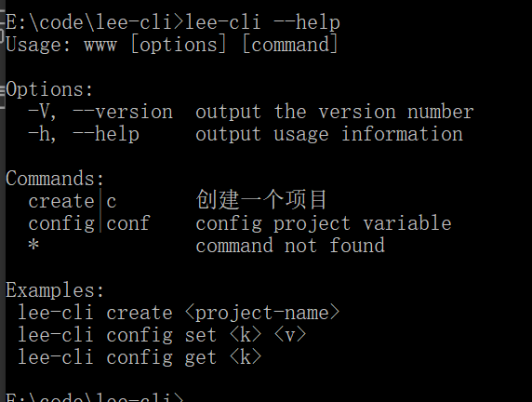Click the '-V, --version' option

coord(100,112)
